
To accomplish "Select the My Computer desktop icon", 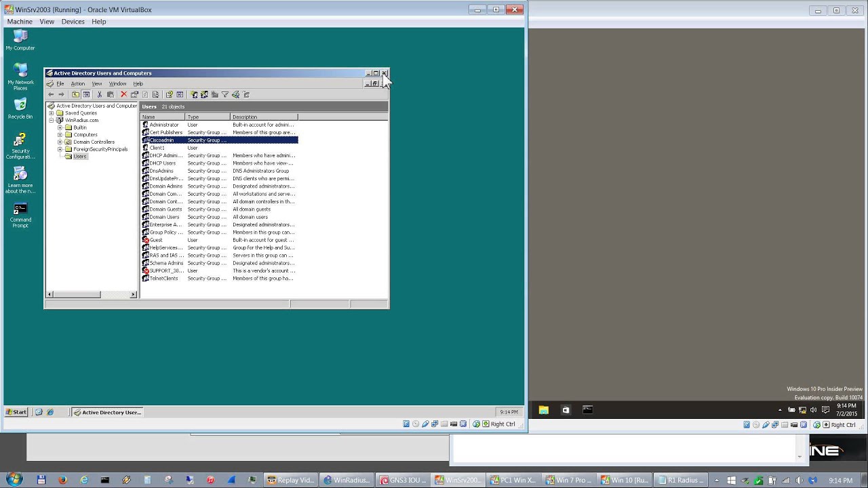I will point(20,39).
